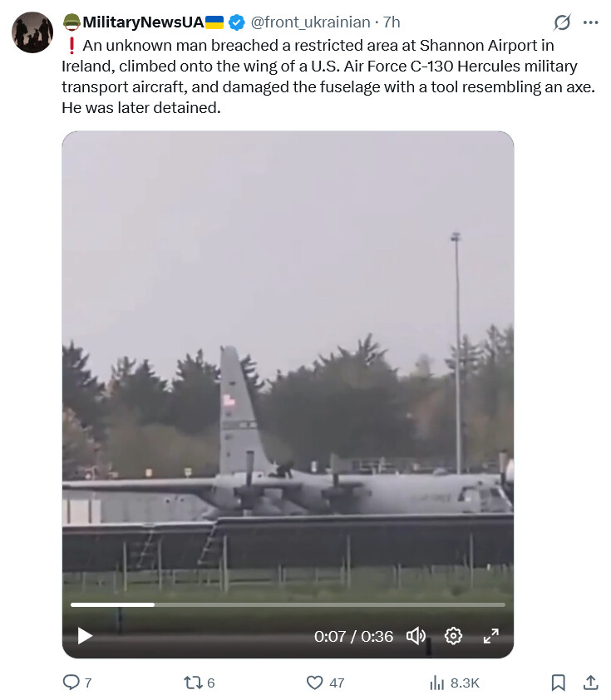Repost the tweet using the retweet icon
Viewport: 611px width, 700px height.
193,683
